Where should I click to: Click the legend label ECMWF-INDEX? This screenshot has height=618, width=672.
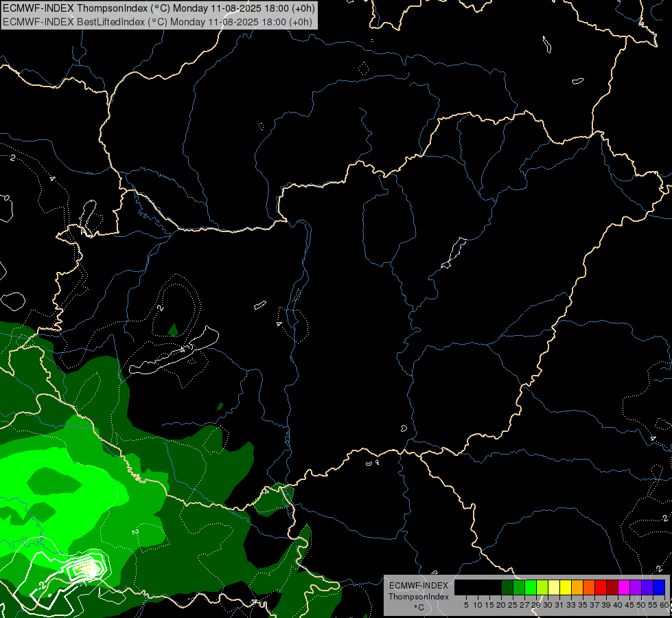(419, 586)
